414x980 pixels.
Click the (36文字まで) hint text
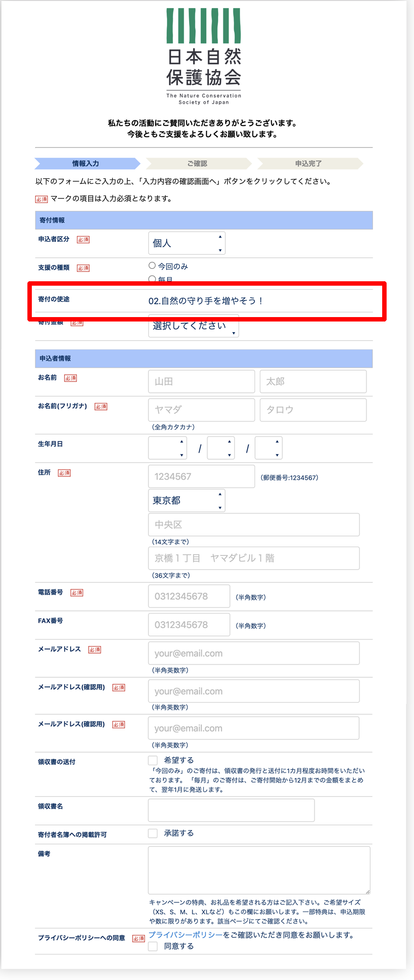click(x=171, y=576)
